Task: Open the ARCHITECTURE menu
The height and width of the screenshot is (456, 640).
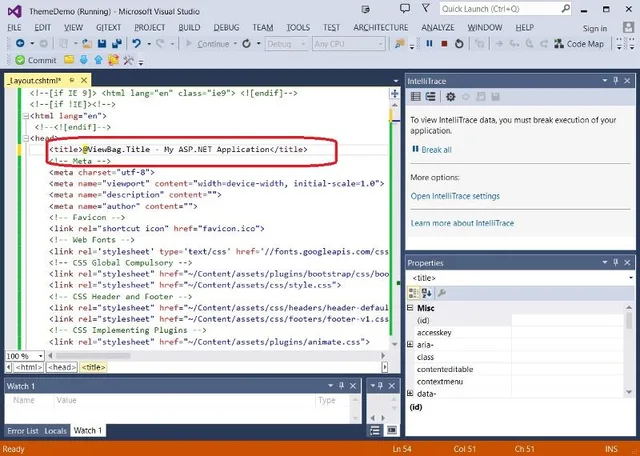Action: coord(380,27)
